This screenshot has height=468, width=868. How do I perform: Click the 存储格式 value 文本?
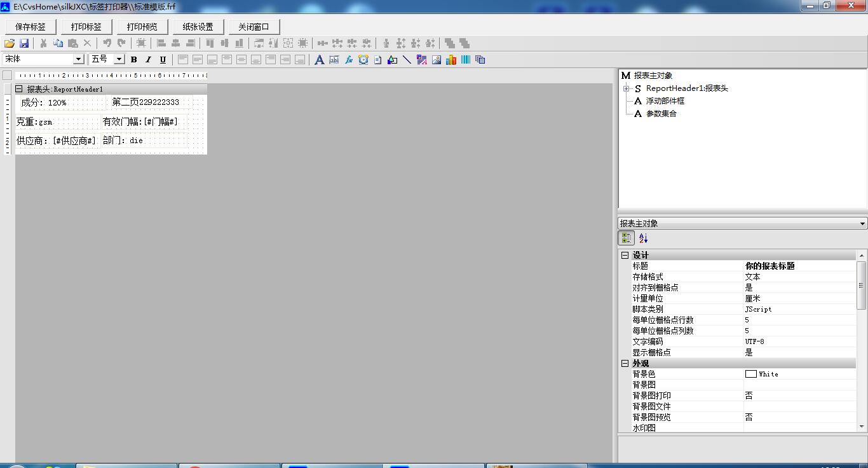coord(753,277)
